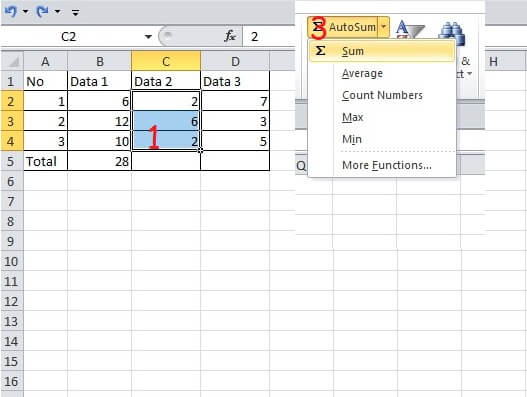The image size is (527, 397).
Task: Open More Functions from AutoSum menu
Action: point(382,165)
